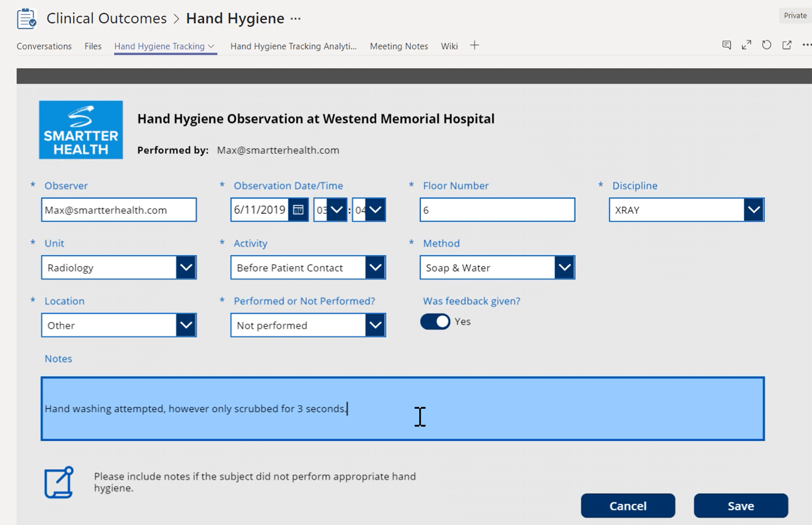The width and height of the screenshot is (812, 525).
Task: Click into the Floor Number field
Action: click(x=497, y=210)
